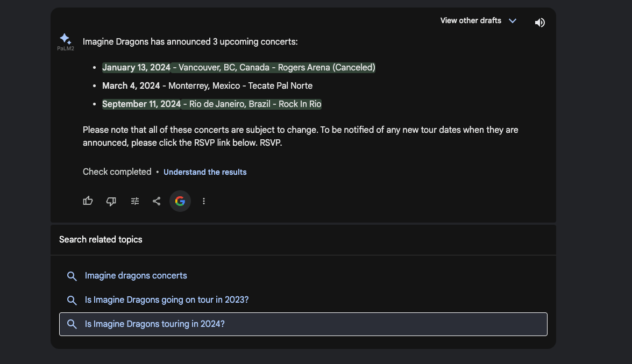Select Is Imagine Dragons touring in 2024? suggestion
Screen dimensions: 632x364
[303, 324]
